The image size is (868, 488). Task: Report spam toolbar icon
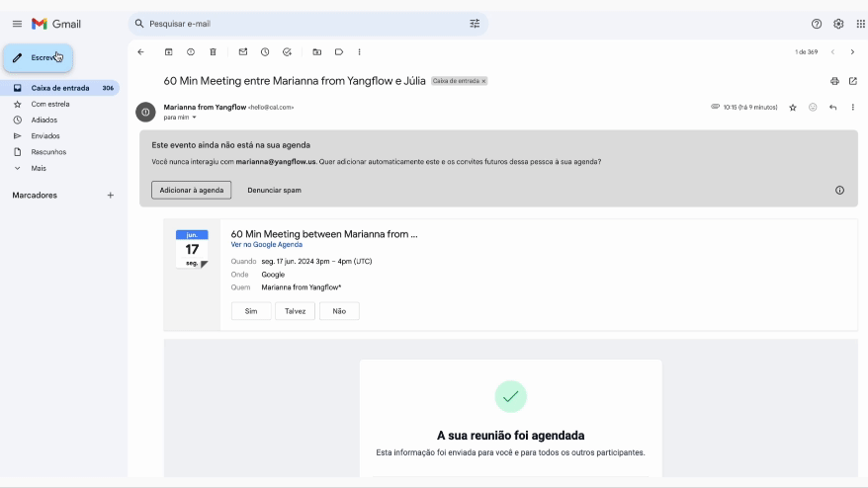pos(191,52)
